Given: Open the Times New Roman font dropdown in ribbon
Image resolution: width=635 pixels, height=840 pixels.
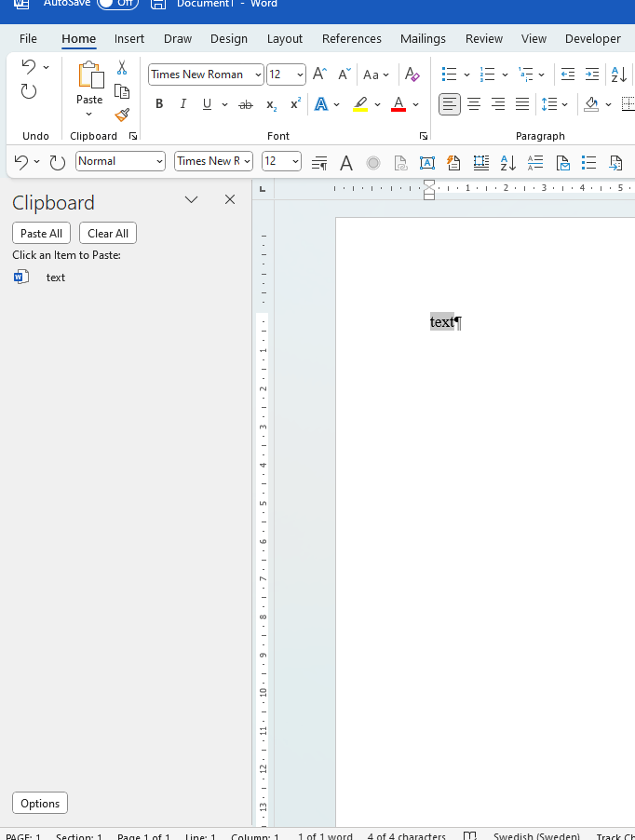Looking at the screenshot, I should coord(258,75).
